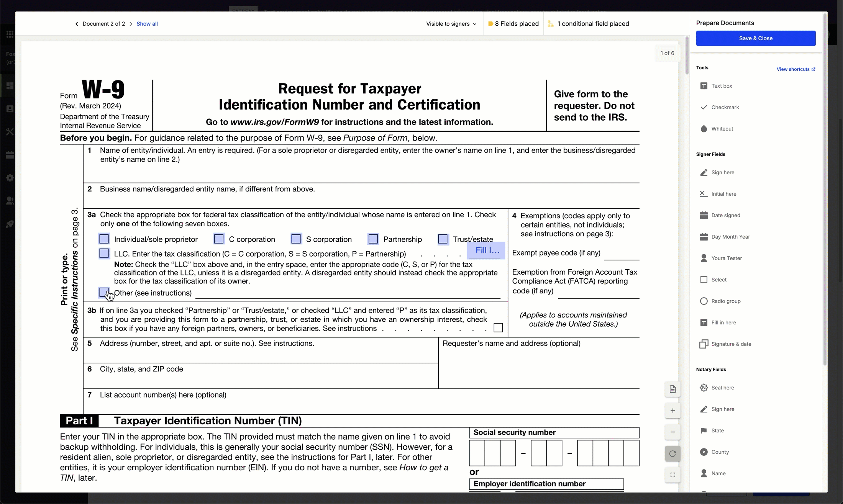Click 1 conditional field placed indicator

[x=589, y=24]
